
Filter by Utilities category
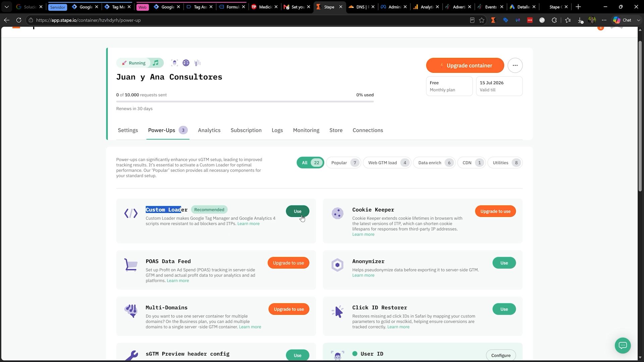[505, 163]
